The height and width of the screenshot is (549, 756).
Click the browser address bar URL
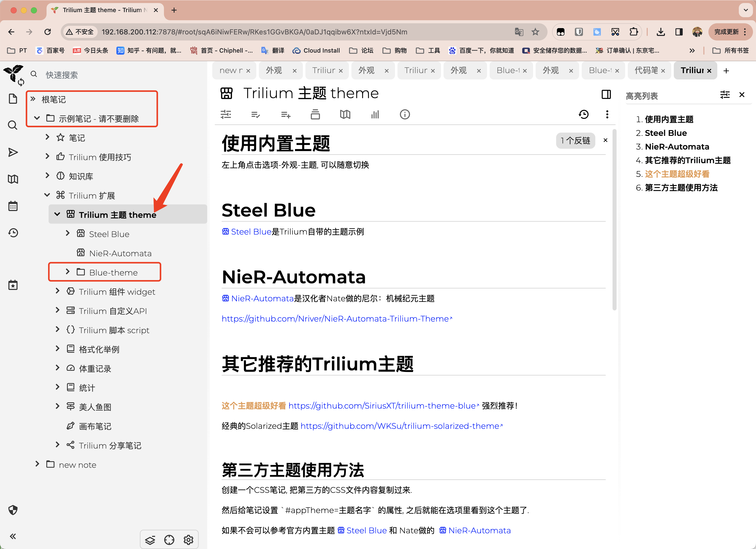coord(254,32)
